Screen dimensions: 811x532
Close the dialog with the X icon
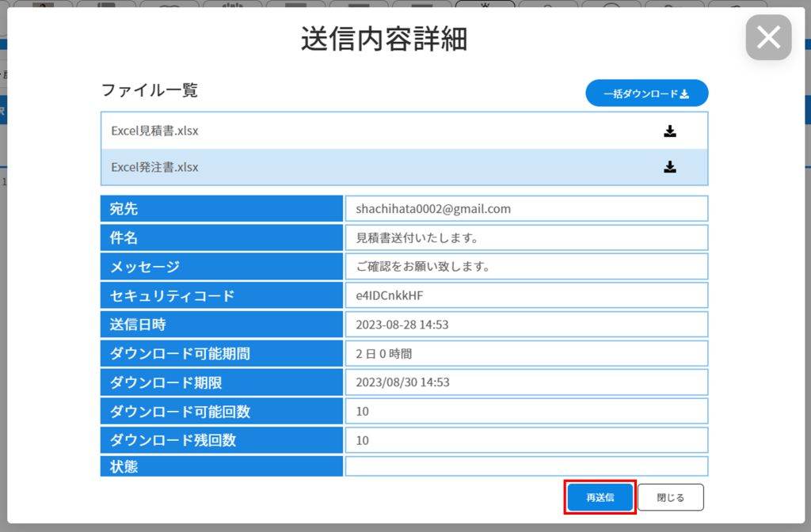click(x=768, y=37)
